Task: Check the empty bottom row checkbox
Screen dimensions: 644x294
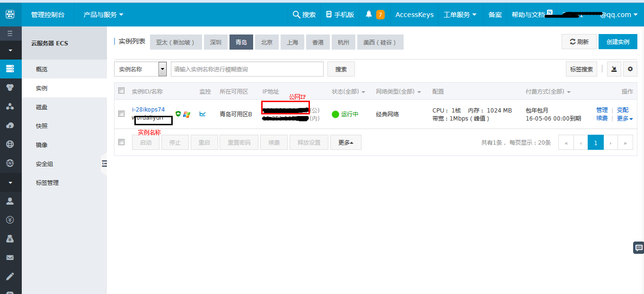Action: (121, 142)
